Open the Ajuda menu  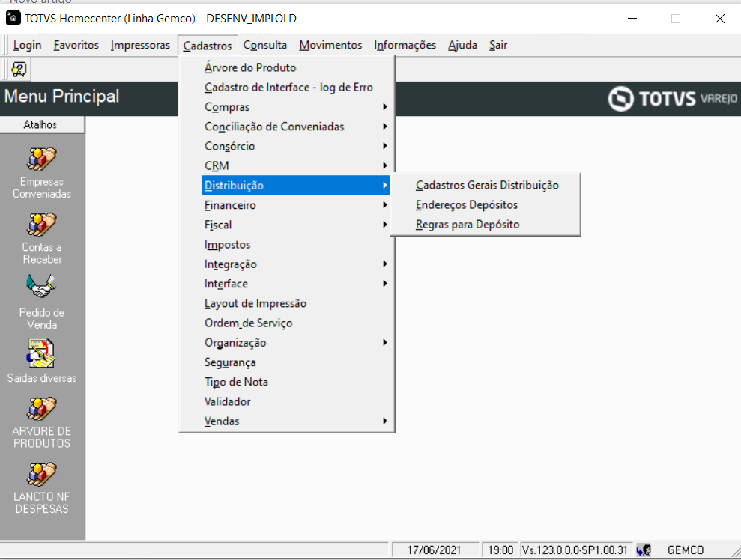click(x=462, y=46)
